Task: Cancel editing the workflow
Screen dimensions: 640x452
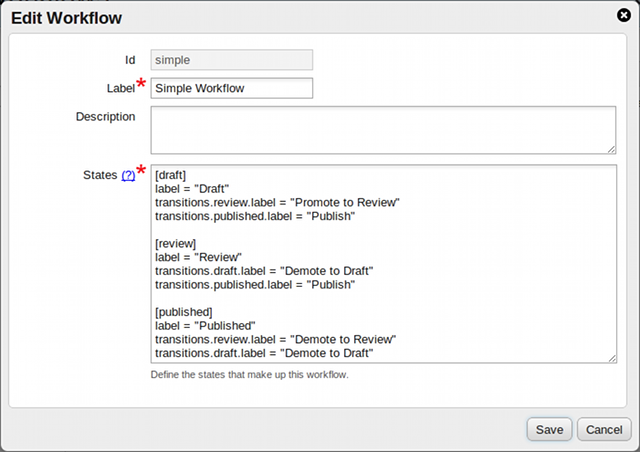Action: click(604, 429)
